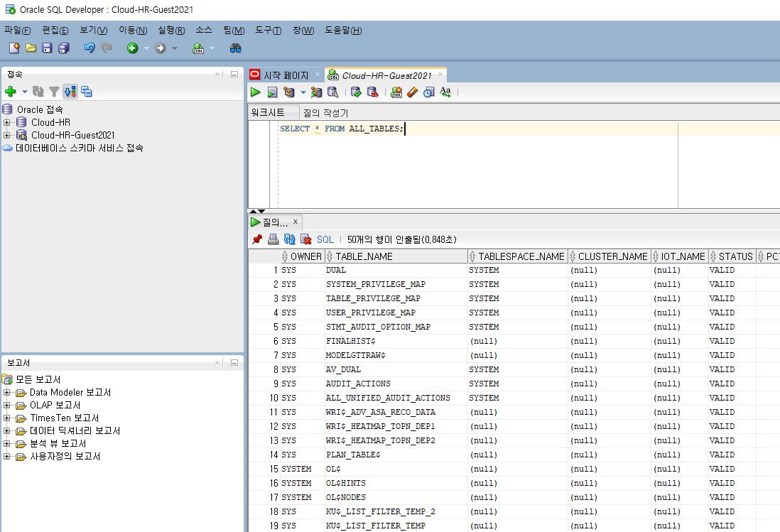Click the Save icon in main toolbar

[x=48, y=48]
